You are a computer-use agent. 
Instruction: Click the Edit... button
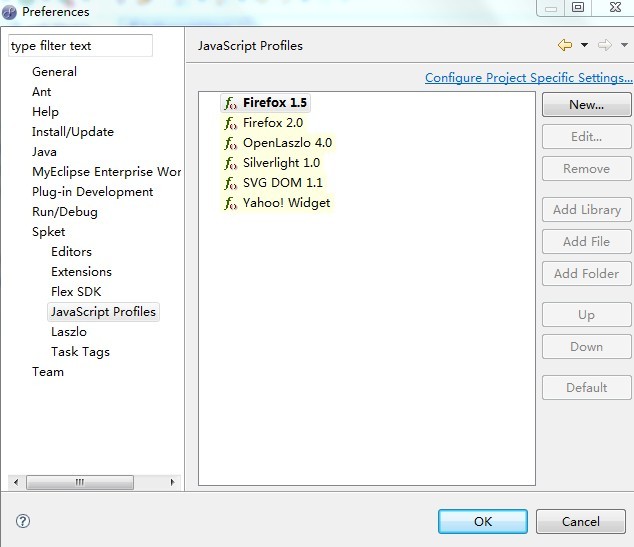click(586, 137)
